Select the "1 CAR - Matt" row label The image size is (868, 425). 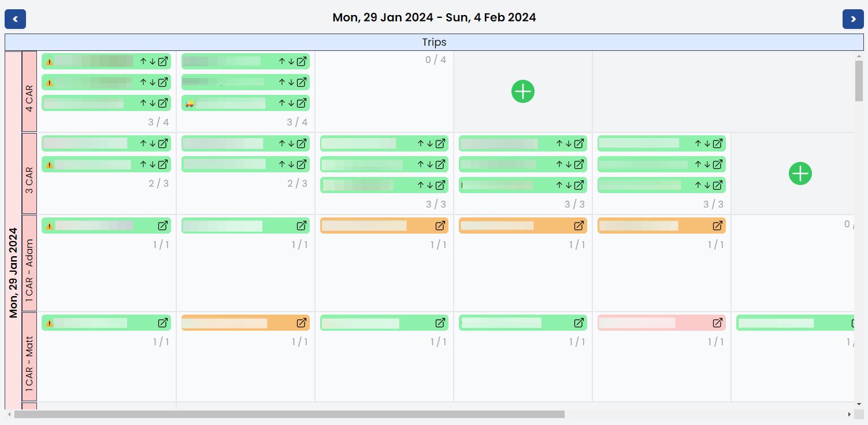pyautogui.click(x=29, y=357)
